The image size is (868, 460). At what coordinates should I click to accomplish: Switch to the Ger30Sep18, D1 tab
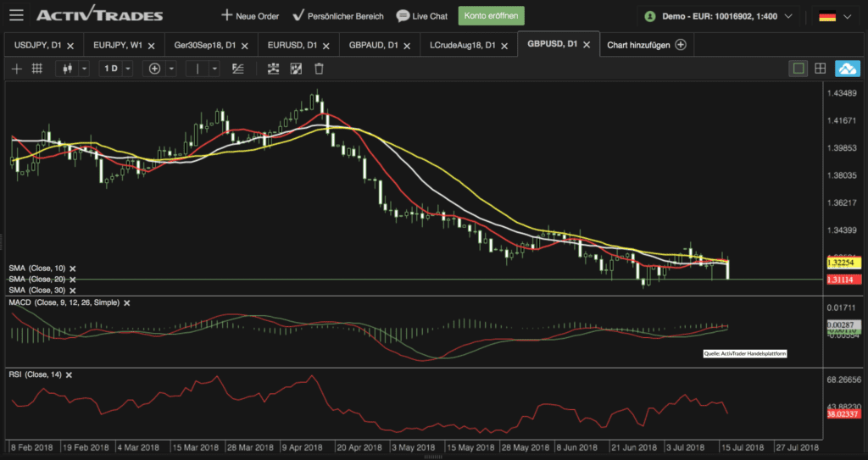click(203, 46)
